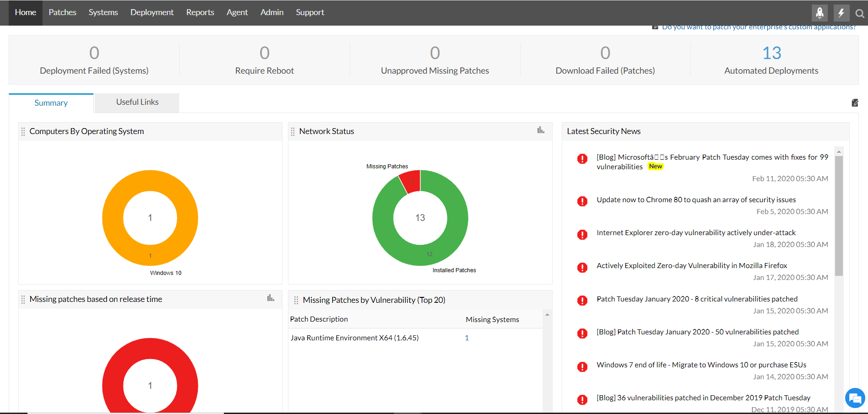Open the Systems menu
This screenshot has width=868, height=414.
coord(103,12)
